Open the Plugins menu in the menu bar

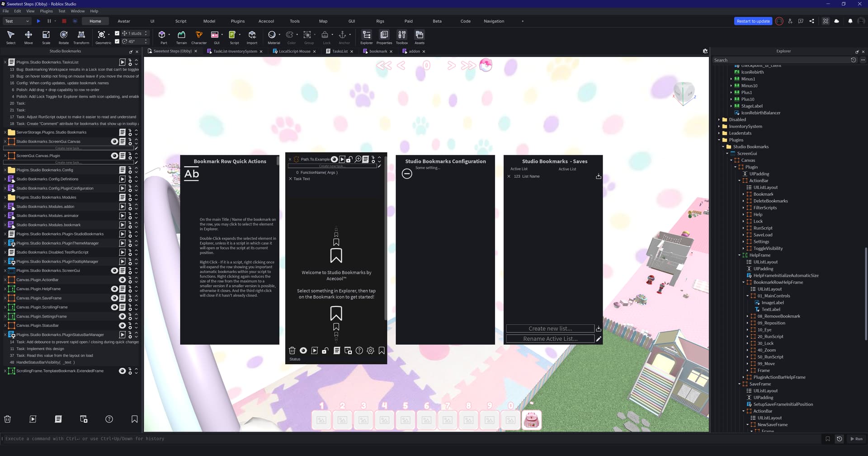point(47,11)
